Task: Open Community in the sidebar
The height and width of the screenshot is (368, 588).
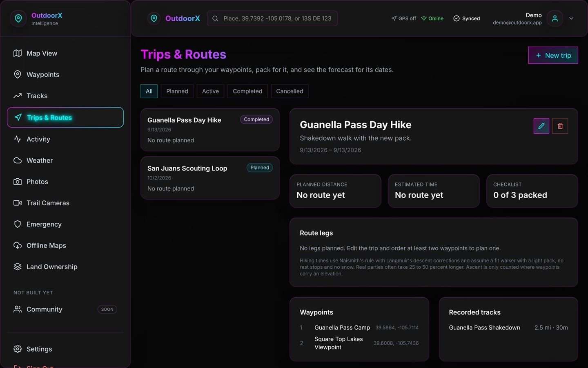Action: point(65,309)
